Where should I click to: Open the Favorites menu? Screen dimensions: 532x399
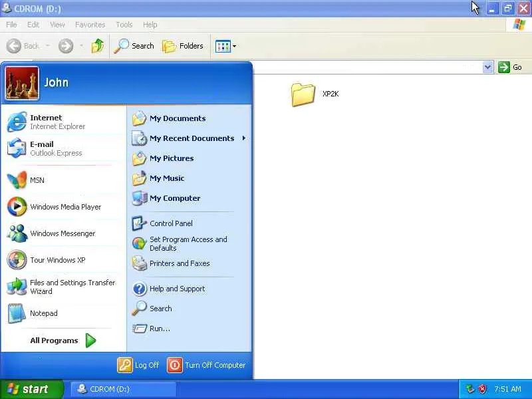pyautogui.click(x=90, y=25)
